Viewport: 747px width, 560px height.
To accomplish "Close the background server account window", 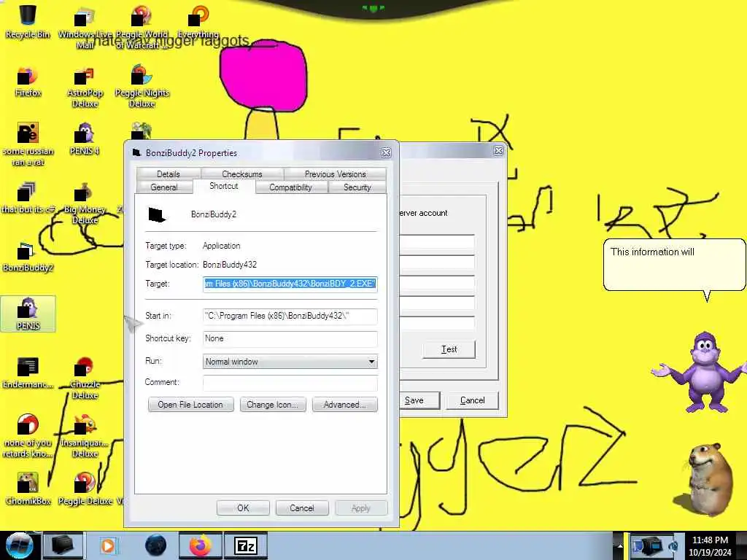I will click(498, 151).
